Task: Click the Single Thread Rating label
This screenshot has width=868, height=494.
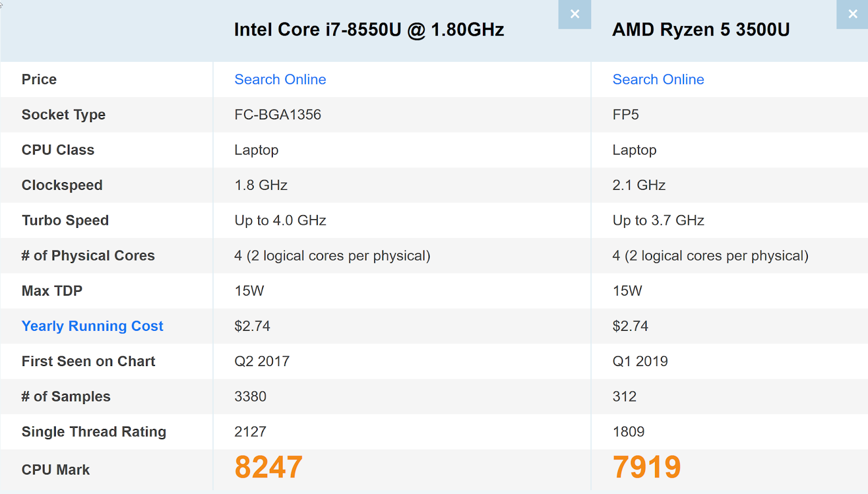Action: (x=94, y=432)
